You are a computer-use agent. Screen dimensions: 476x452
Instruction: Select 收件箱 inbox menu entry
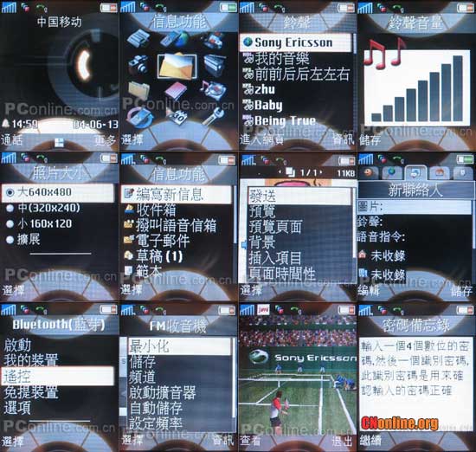pyautogui.click(x=151, y=210)
